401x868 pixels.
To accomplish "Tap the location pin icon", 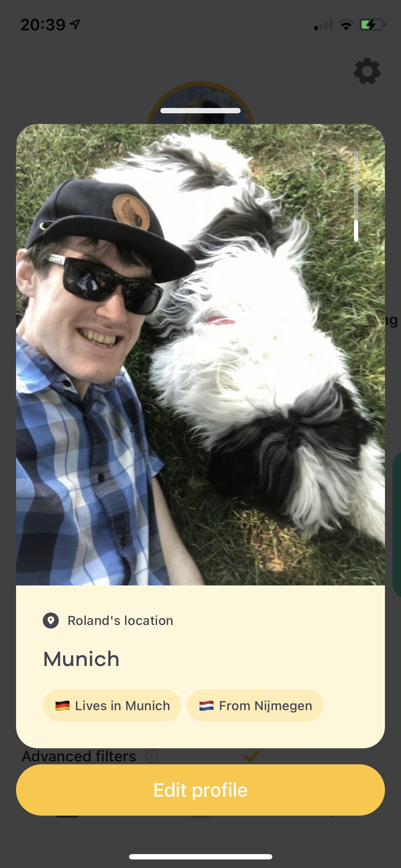I will pos(51,621).
